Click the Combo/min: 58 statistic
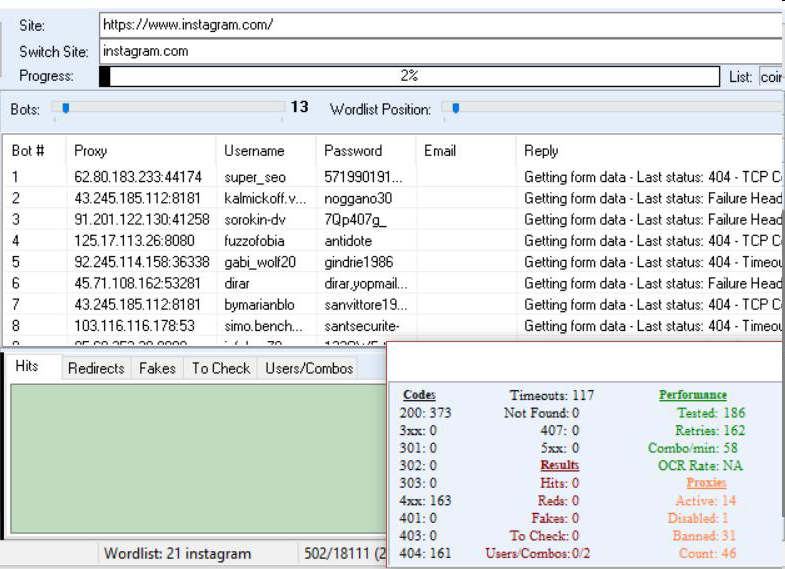The width and height of the screenshot is (785, 569). (692, 448)
